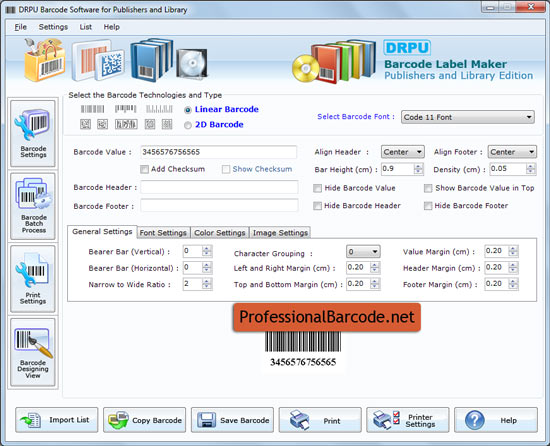550x446 pixels.
Task: Open Barcode Designing View sidebar panel
Action: point(33,352)
